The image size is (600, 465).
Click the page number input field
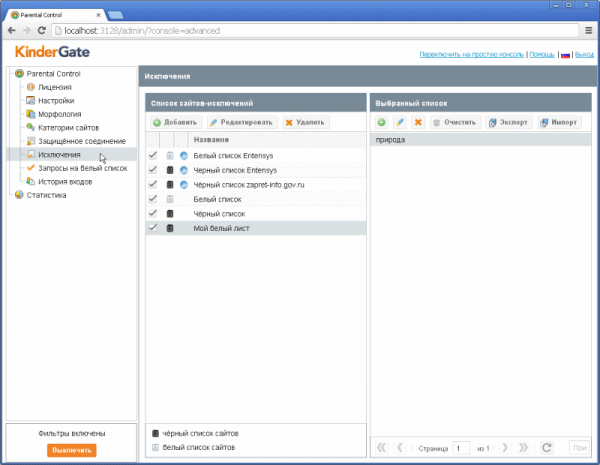[461, 448]
